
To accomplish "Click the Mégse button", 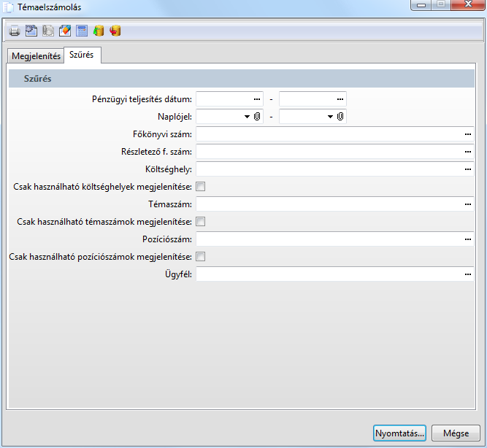I will click(x=456, y=433).
